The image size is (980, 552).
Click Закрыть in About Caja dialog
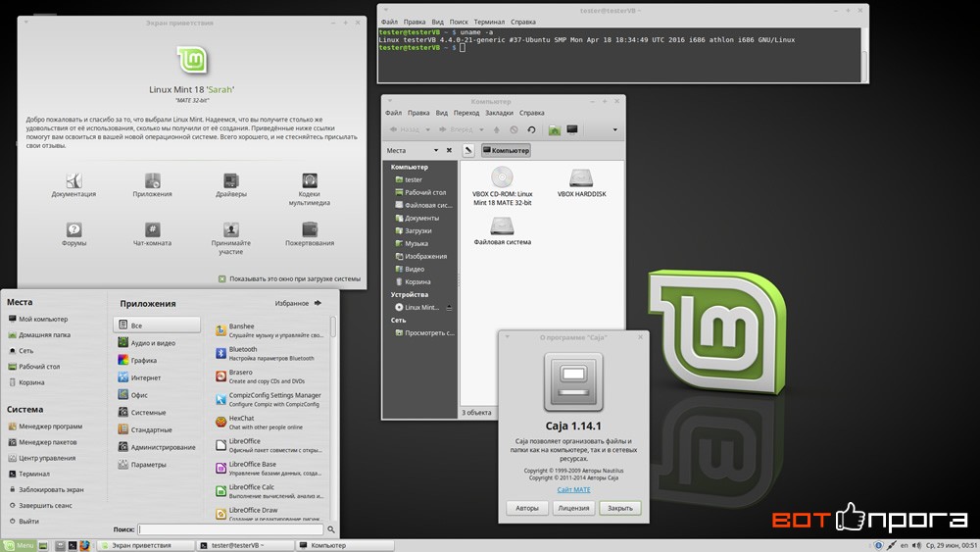point(620,508)
